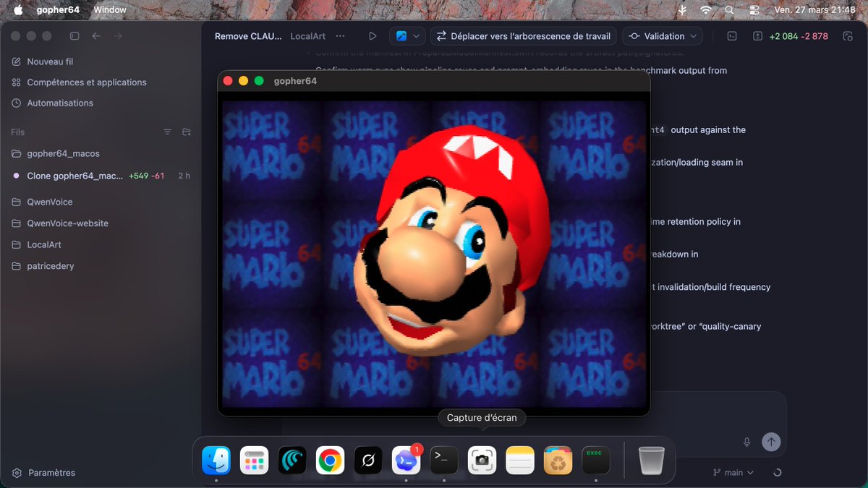Image resolution: width=868 pixels, height=488 pixels.
Task: Open the exec terminal app in Dock
Action: click(x=596, y=460)
